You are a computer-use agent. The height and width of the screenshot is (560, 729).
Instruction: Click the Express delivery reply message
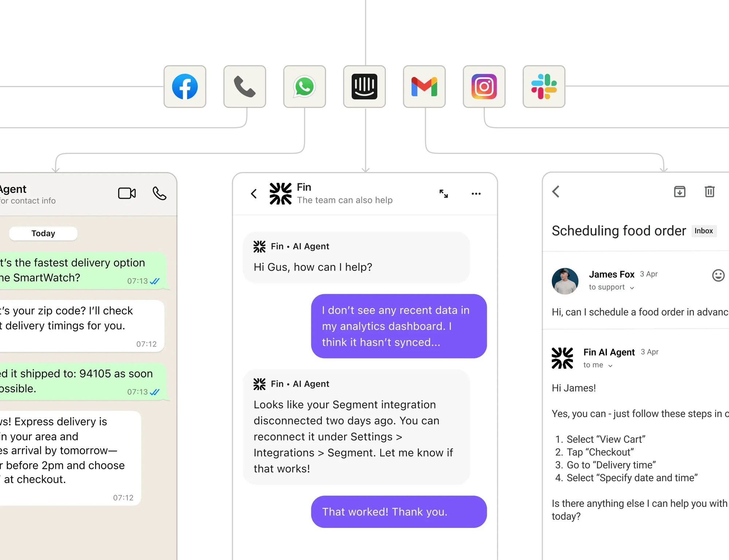click(70, 458)
